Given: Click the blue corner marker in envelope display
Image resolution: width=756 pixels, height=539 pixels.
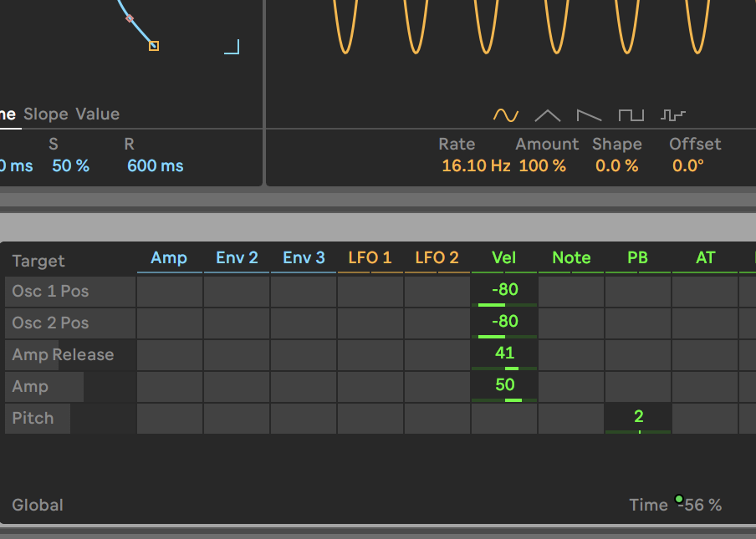Looking at the screenshot, I should (x=232, y=47).
